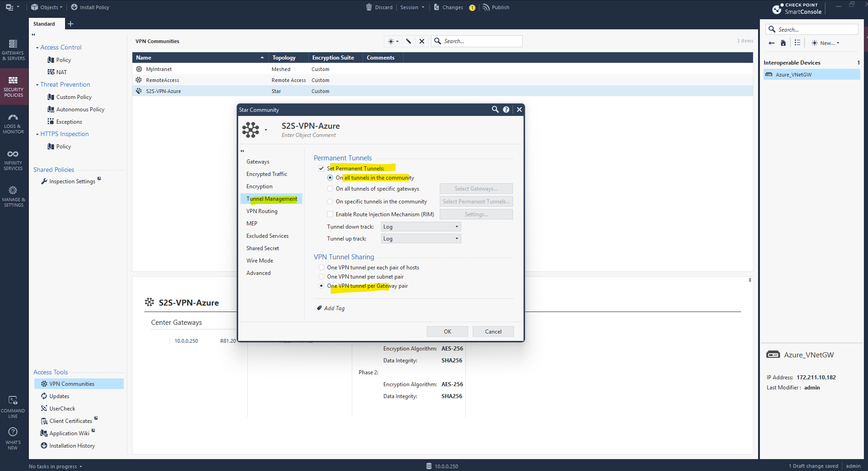This screenshot has width=868, height=471.
Task: Select One VPN tunnel per Gateway pair
Action: tap(321, 286)
